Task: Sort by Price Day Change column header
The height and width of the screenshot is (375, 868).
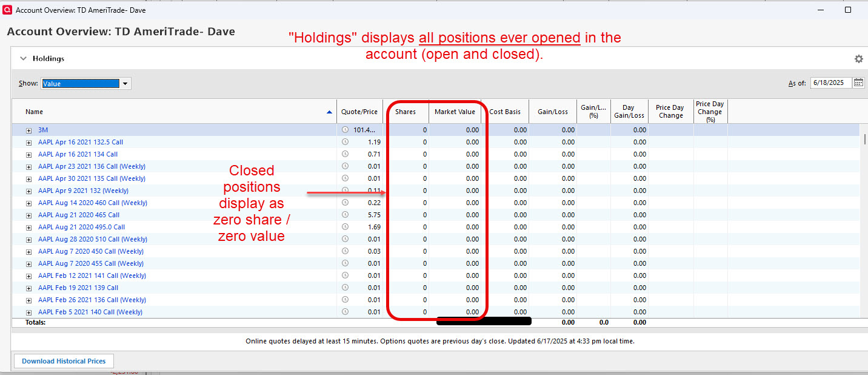Action: [x=670, y=112]
